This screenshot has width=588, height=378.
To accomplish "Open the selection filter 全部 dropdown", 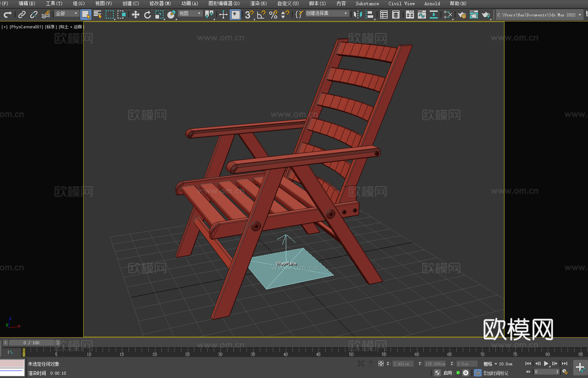I will pyautogui.click(x=67, y=13).
